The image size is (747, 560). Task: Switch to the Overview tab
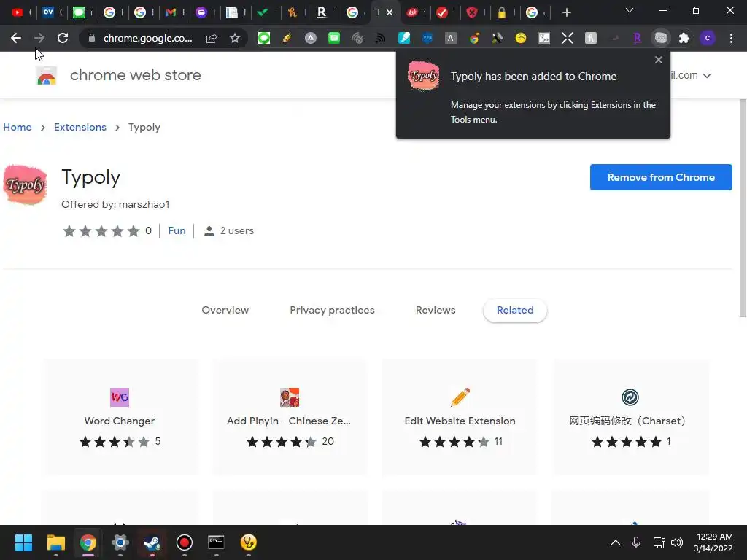tap(225, 310)
